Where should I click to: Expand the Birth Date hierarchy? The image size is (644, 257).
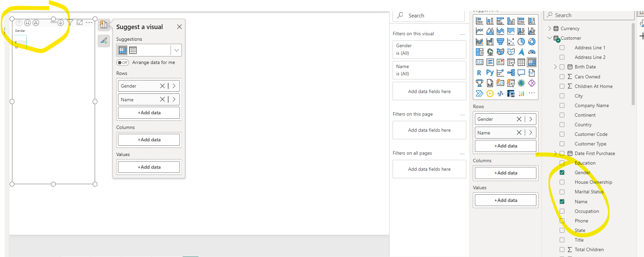tap(556, 67)
